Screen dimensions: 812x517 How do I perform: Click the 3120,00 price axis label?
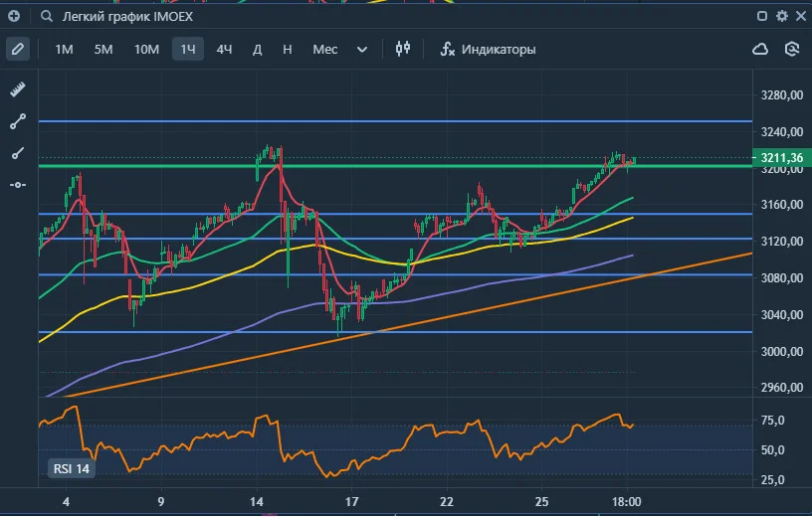coord(781,242)
